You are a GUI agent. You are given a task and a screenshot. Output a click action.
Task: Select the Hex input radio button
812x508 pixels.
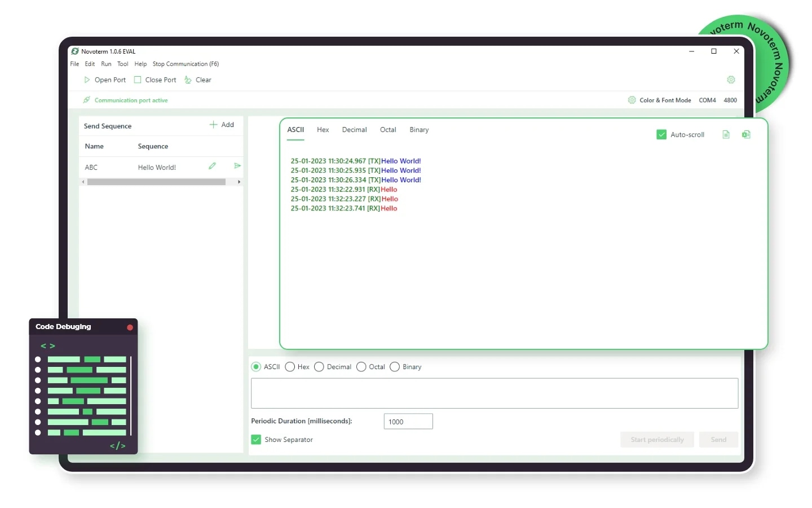(290, 367)
